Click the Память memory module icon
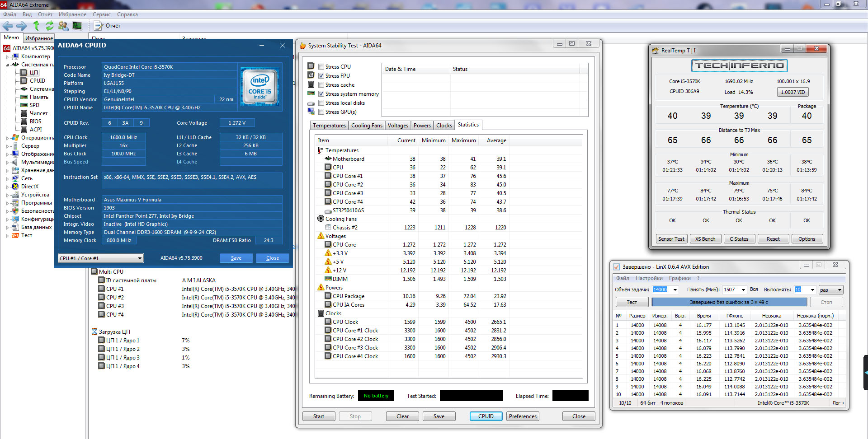Screen dimensions: 868x439 tap(24, 97)
